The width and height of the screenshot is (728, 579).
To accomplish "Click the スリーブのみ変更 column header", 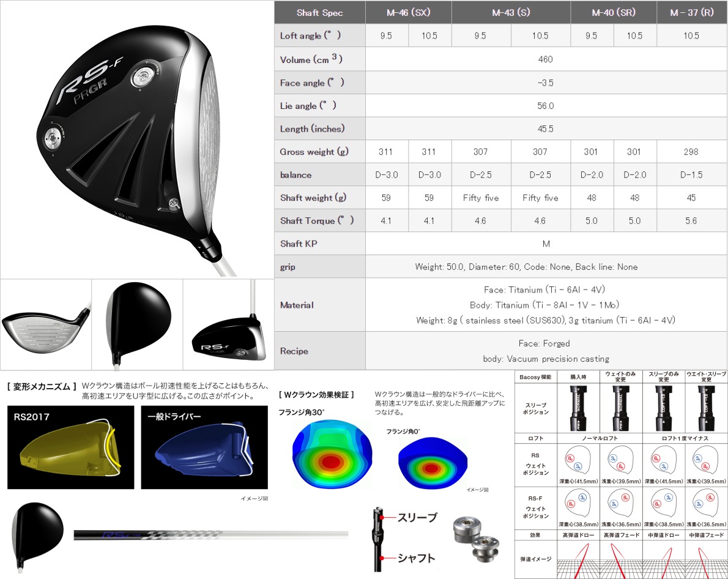I will (x=664, y=377).
